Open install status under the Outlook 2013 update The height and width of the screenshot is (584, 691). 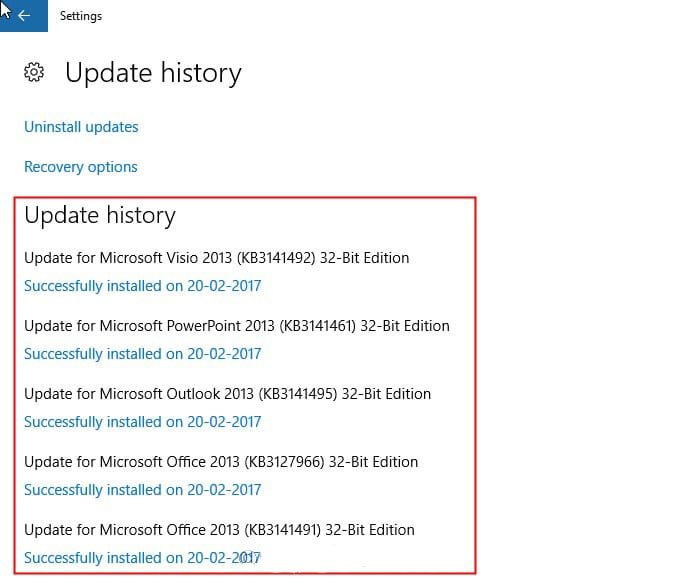[x=142, y=422]
